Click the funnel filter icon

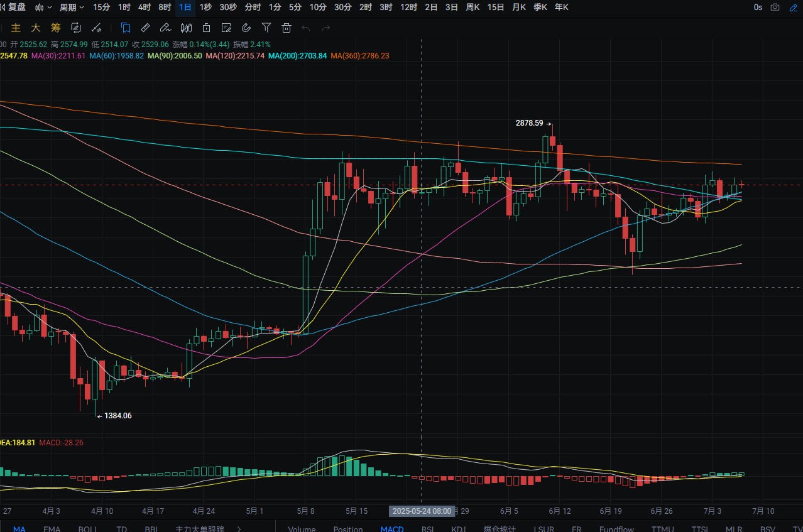[266, 28]
